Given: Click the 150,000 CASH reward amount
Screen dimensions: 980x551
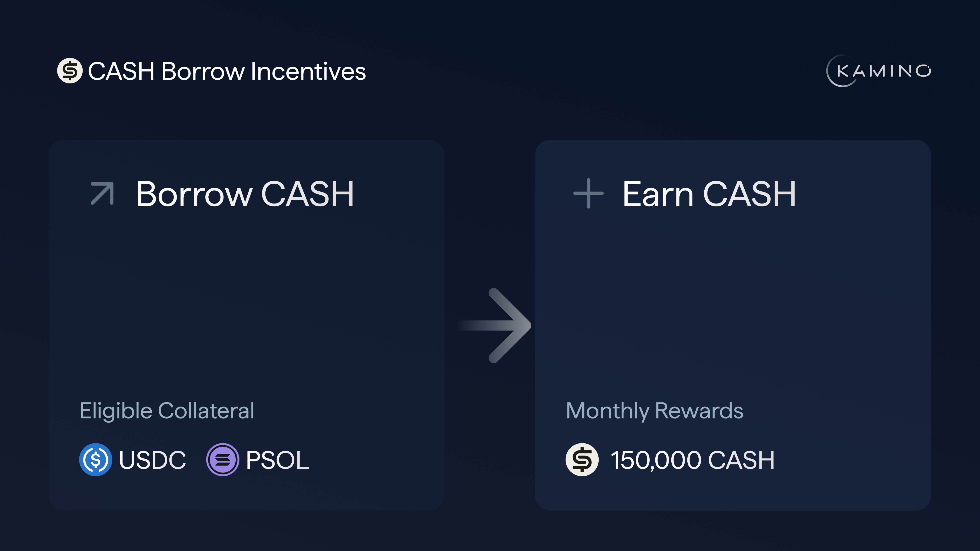Looking at the screenshot, I should [x=692, y=460].
